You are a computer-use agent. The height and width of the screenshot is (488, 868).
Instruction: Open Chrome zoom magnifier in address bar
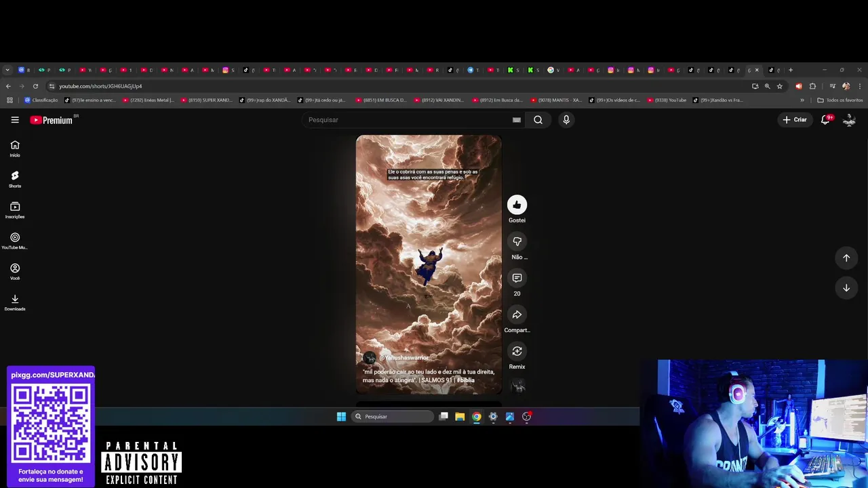pos(767,86)
